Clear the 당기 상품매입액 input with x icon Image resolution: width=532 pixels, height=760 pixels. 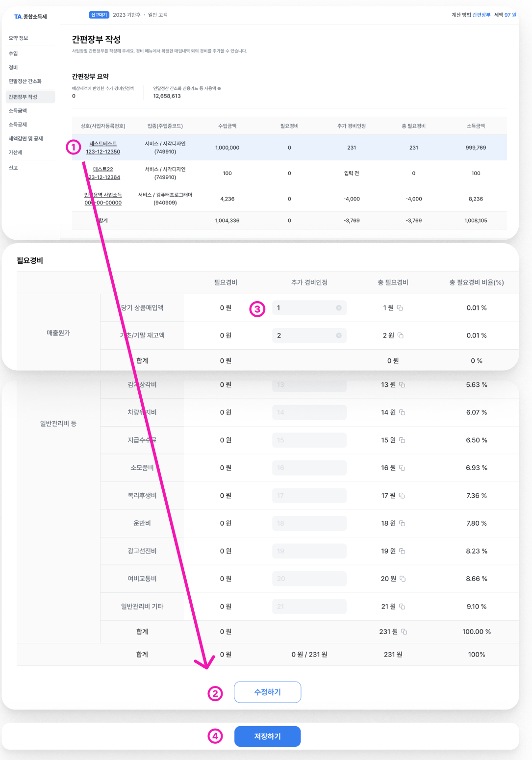(x=339, y=308)
